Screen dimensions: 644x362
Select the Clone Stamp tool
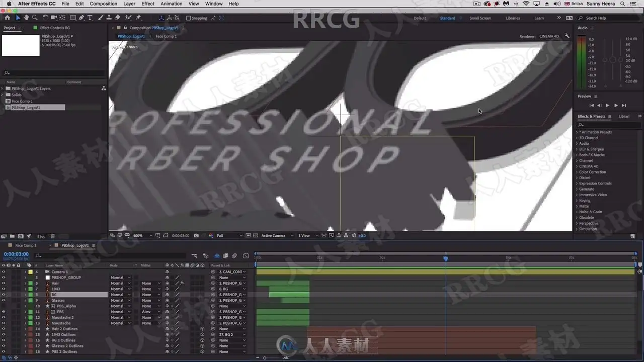pos(109,18)
